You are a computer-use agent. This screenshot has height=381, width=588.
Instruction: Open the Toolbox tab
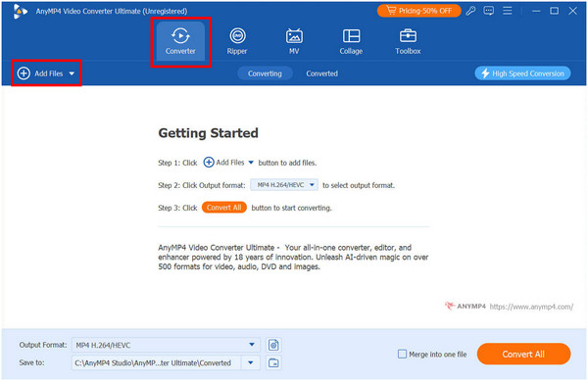[408, 41]
